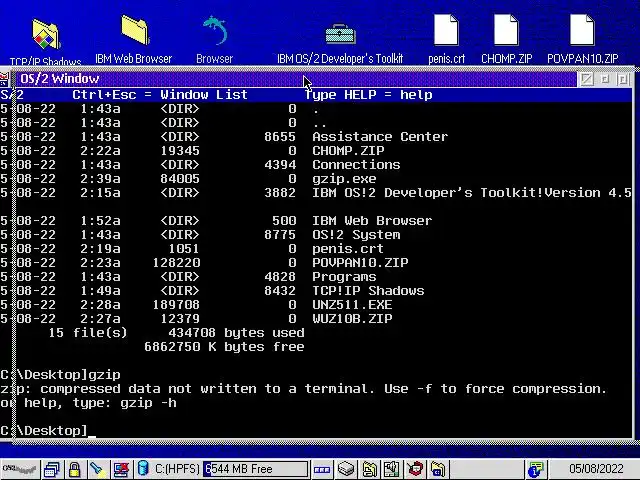Click the drive C cylinder icon
This screenshot has width=640, height=480.
143,469
